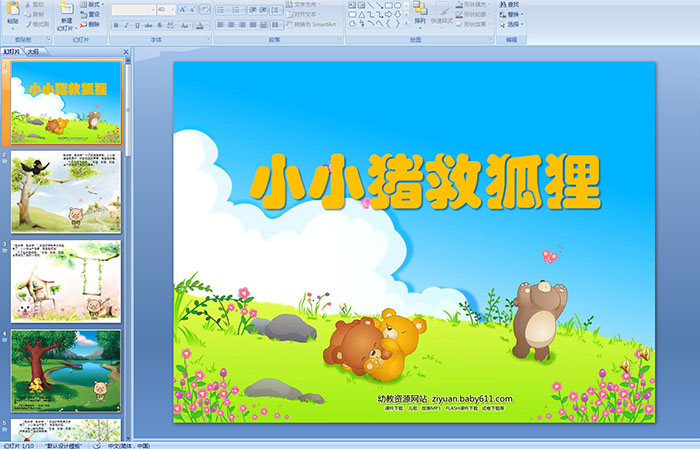The image size is (700, 449).
Task: Close the slide thumbnail pane
Action: [x=127, y=49]
